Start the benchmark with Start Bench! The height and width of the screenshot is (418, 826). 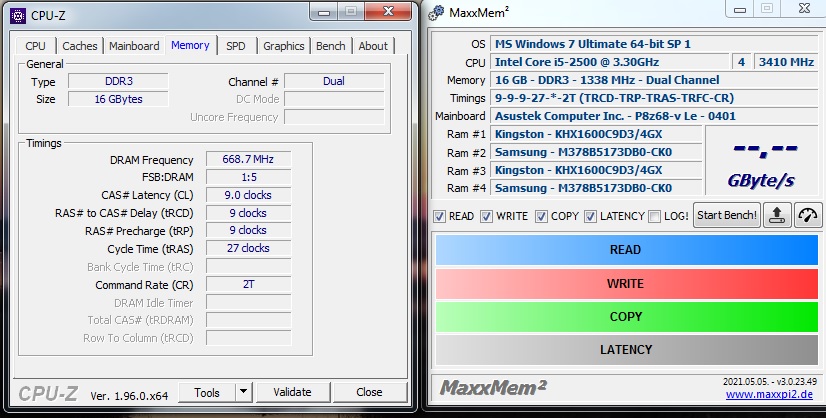(x=726, y=215)
